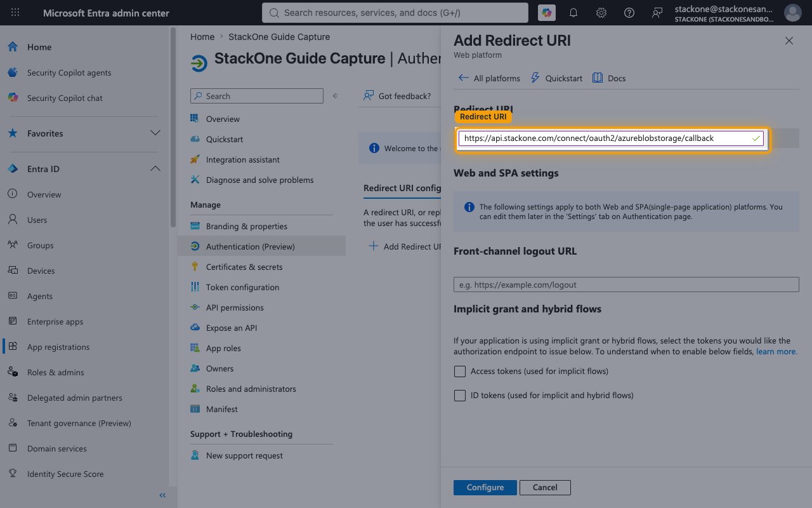Collapse the Favorites section
Image resolution: width=812 pixels, height=508 pixels.
coord(155,133)
